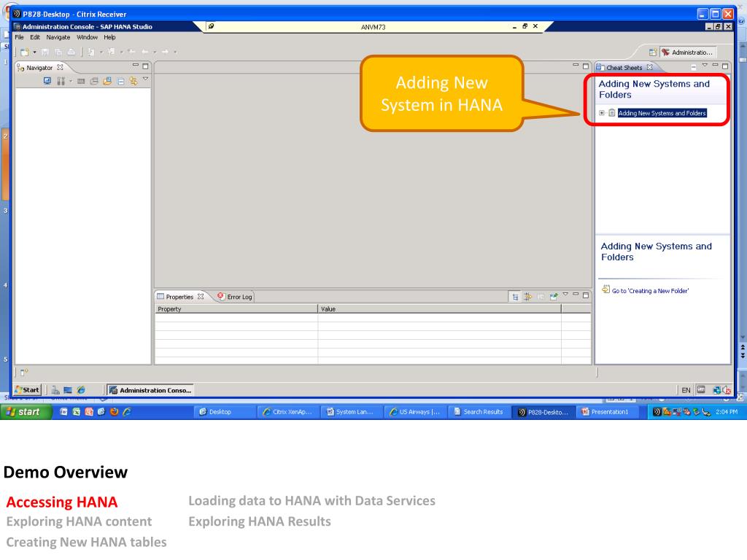Switch to Search Results taskbar item

click(x=479, y=412)
